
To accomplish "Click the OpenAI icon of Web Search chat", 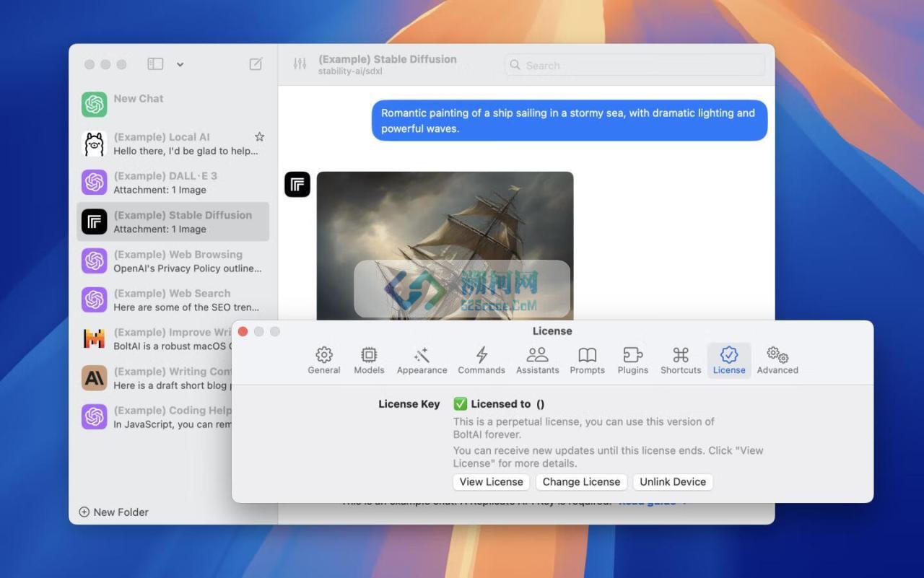I will tap(95, 299).
